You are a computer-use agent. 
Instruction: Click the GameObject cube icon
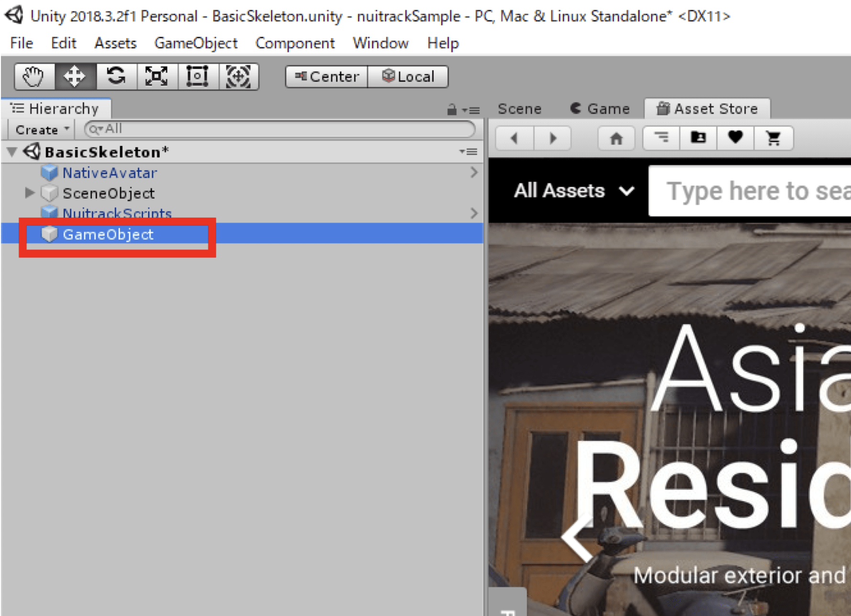pos(49,234)
